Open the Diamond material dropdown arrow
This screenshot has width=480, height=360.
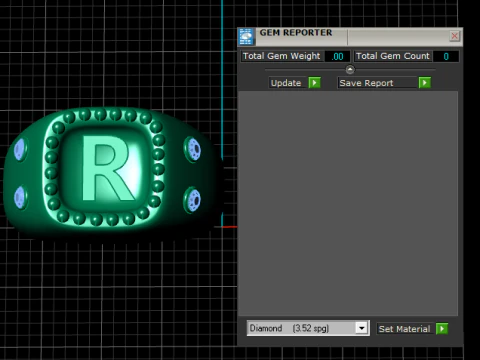[x=361, y=328]
